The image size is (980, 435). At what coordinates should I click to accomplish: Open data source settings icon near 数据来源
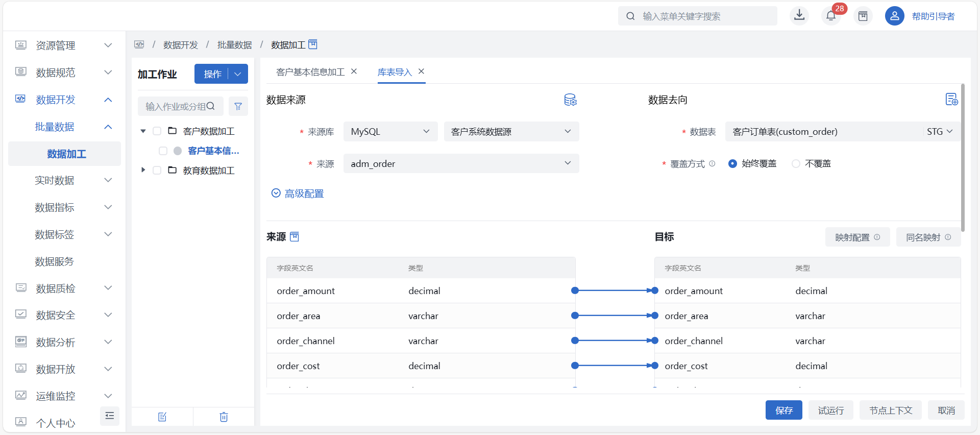tap(570, 100)
